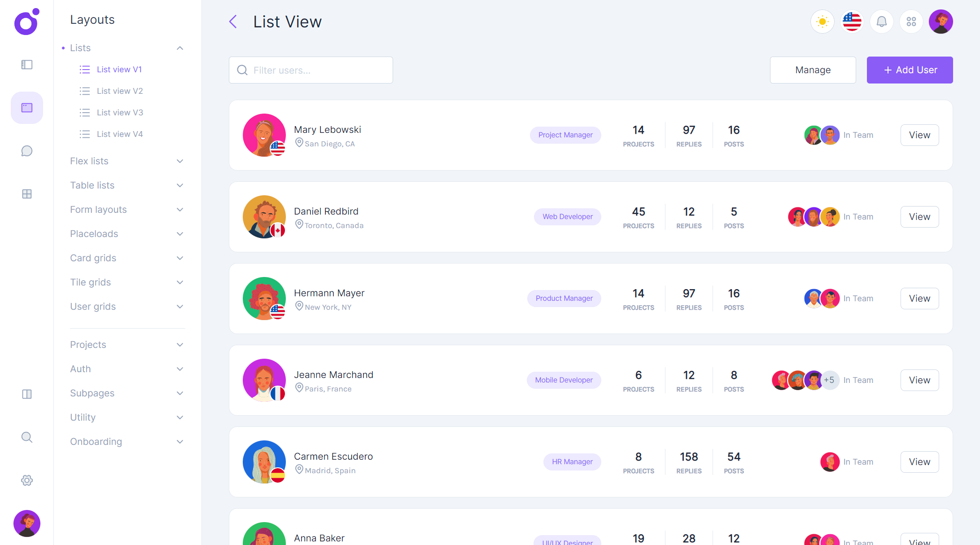Click the grid layout icon in sidebar
This screenshot has height=545, width=980.
[26, 193]
